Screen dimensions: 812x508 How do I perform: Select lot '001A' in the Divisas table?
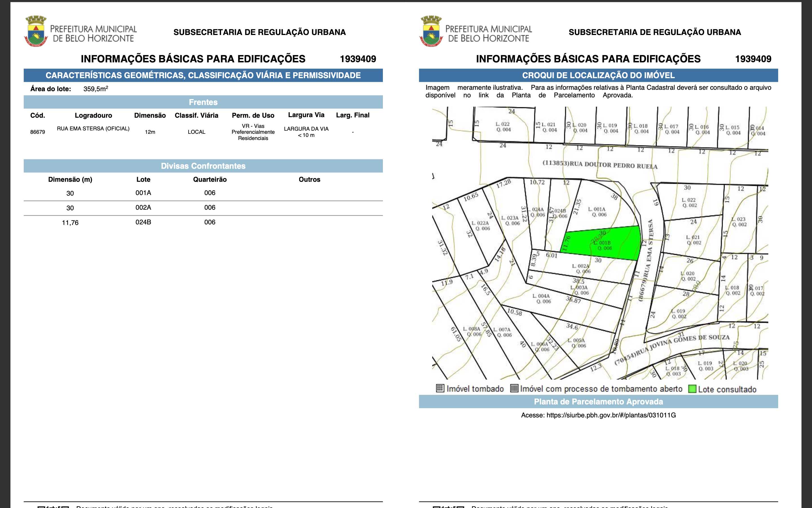coord(143,193)
